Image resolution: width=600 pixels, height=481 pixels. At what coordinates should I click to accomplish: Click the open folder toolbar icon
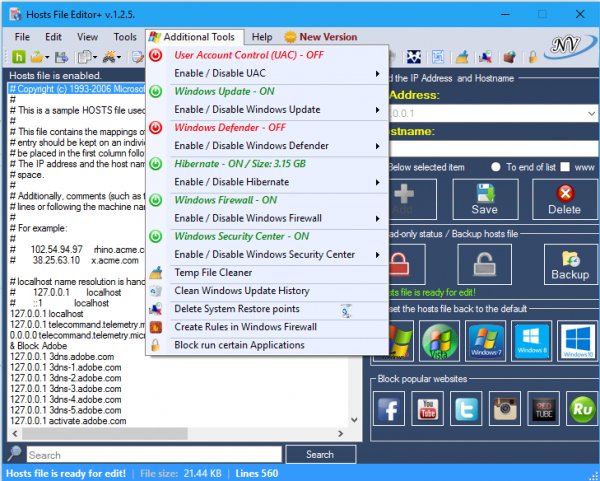point(37,57)
